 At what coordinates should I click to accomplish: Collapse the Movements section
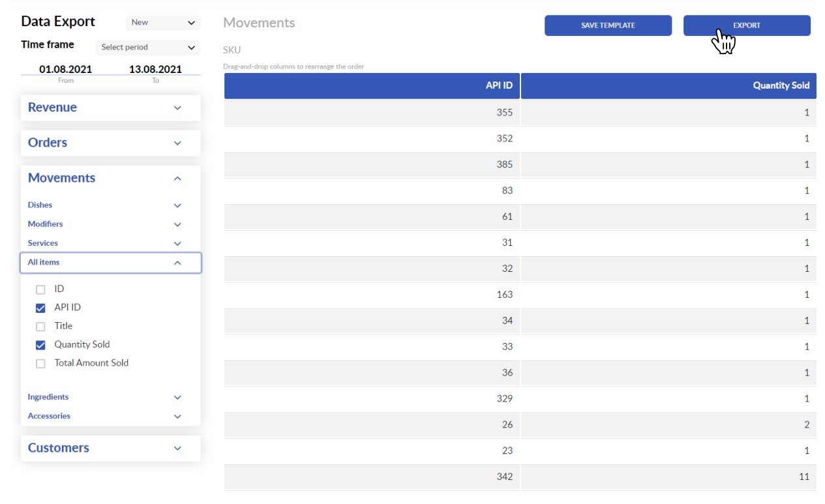click(x=111, y=178)
